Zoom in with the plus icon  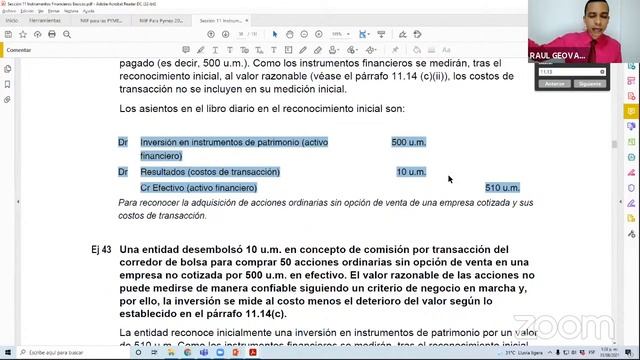pos(319,34)
